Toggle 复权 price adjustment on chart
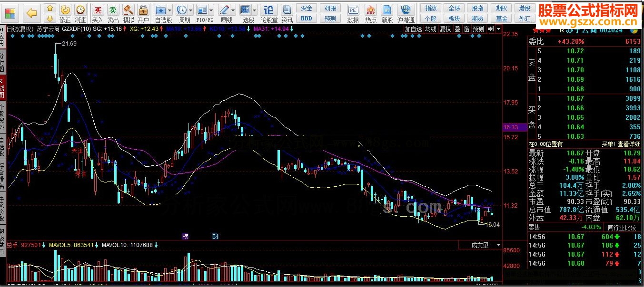Screen dimensions: 644x287 point(445,29)
